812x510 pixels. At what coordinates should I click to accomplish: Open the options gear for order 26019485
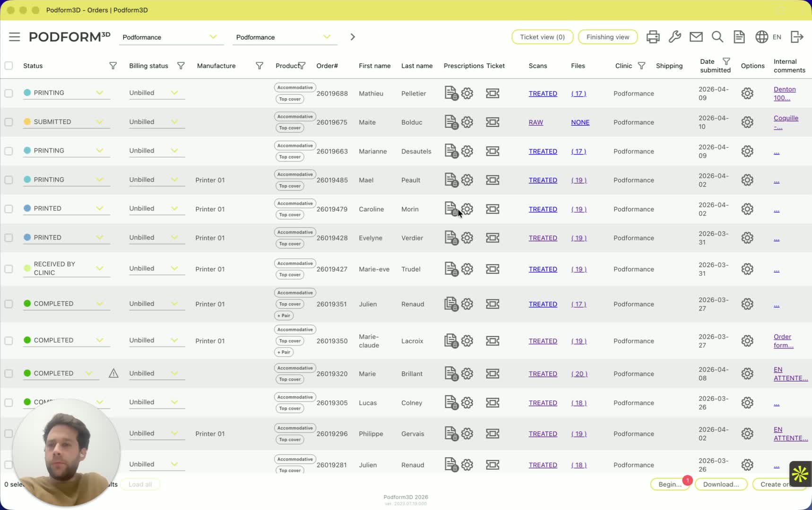point(747,180)
